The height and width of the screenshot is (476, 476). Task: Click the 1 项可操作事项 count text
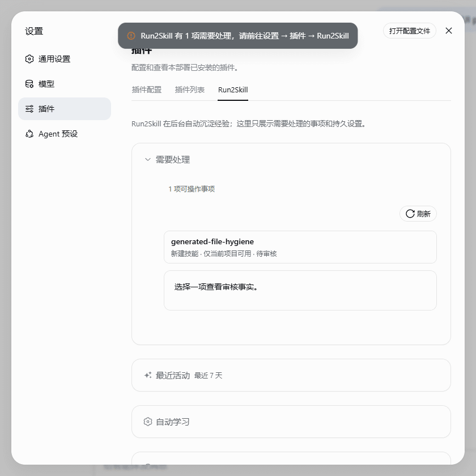pos(192,189)
